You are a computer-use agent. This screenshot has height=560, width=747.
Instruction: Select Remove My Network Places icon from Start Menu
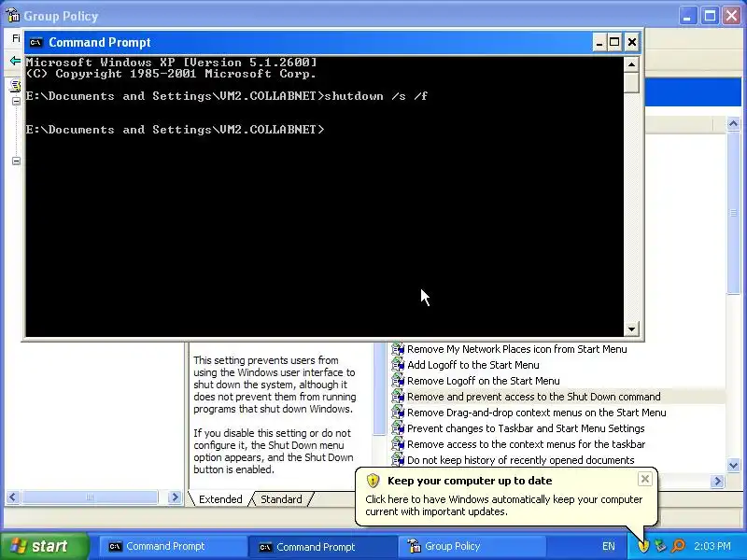pos(517,349)
